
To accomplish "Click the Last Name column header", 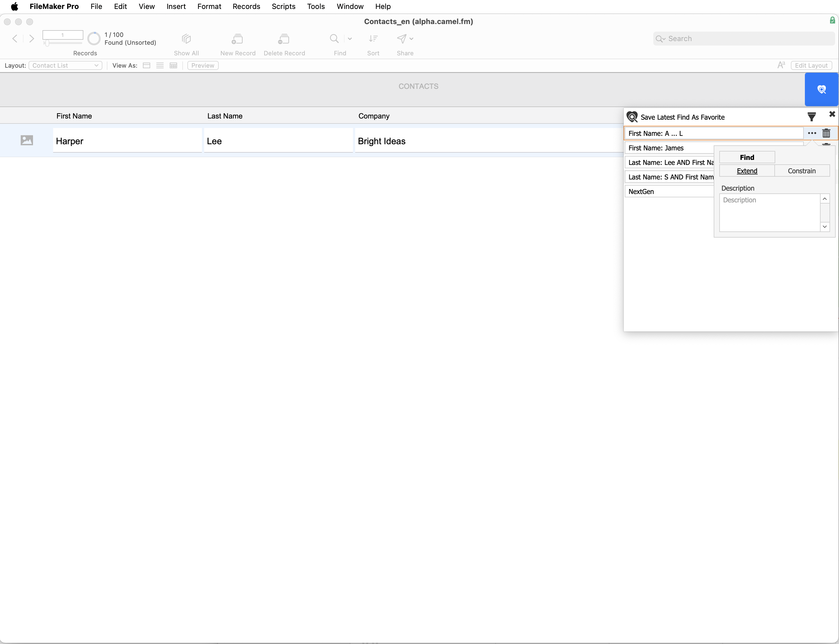I will click(x=225, y=116).
